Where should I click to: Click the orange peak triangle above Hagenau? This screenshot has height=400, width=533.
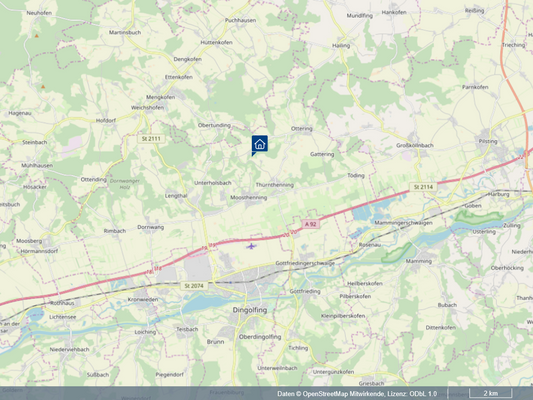pos(43,87)
